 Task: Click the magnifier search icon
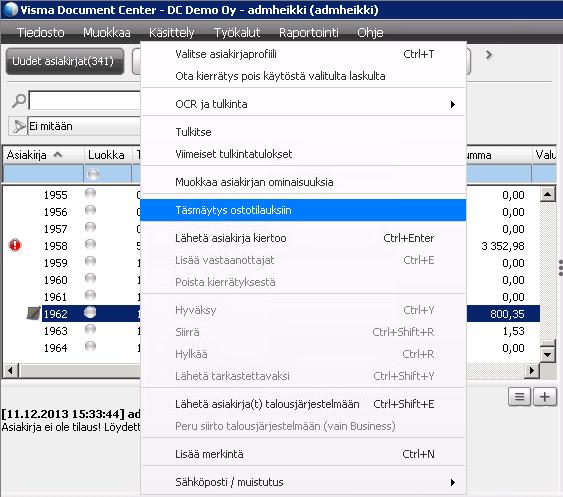[19, 101]
